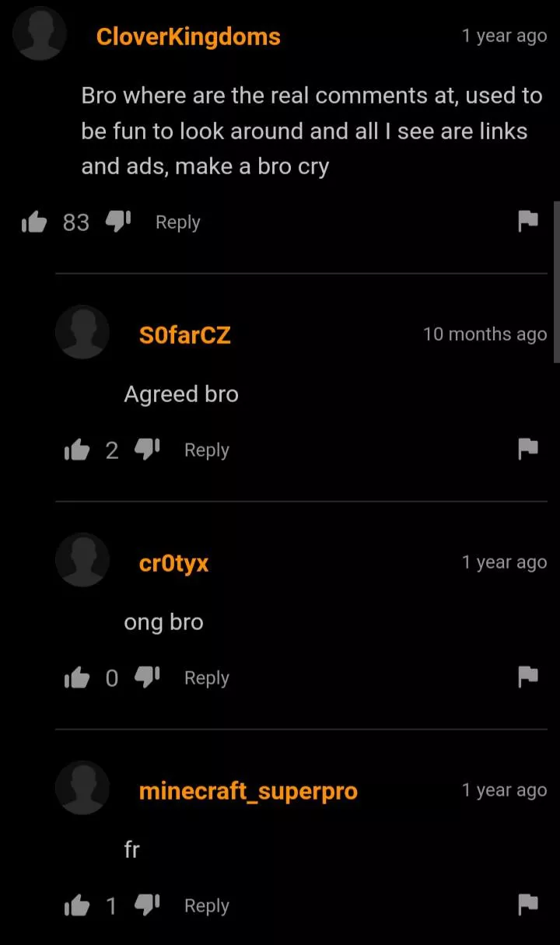The height and width of the screenshot is (945, 560).
Task: Flag CloverKingdoms' comment as inappropriate
Action: (528, 222)
